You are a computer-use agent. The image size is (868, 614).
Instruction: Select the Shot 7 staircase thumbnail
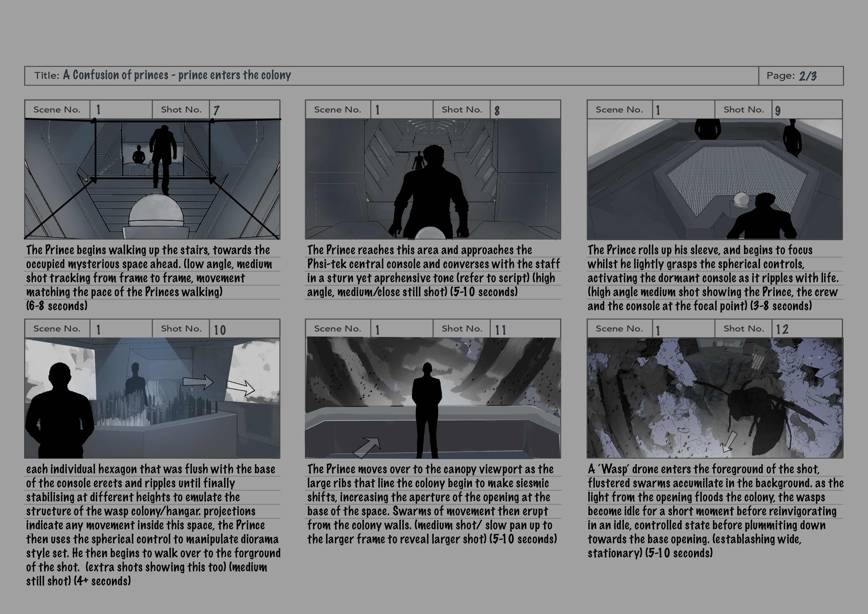(x=152, y=179)
